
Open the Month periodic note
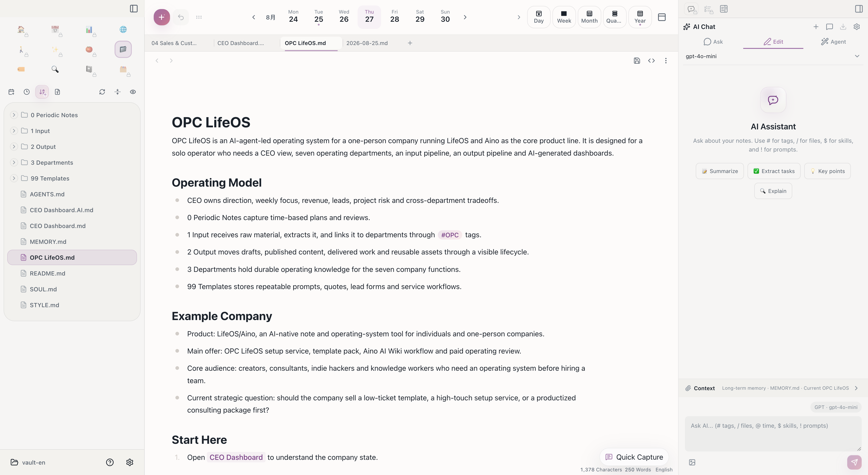[x=589, y=17]
